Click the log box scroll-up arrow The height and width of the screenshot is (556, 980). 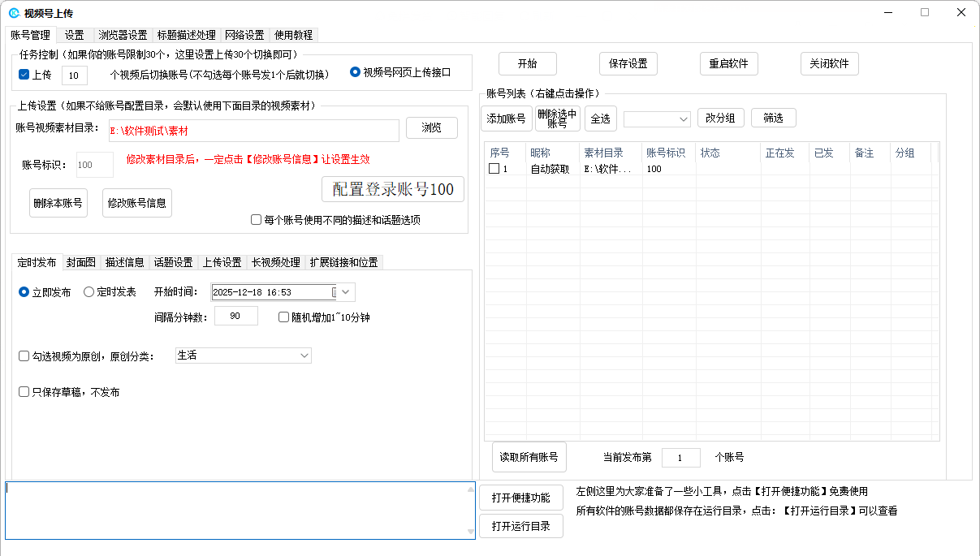click(470, 489)
